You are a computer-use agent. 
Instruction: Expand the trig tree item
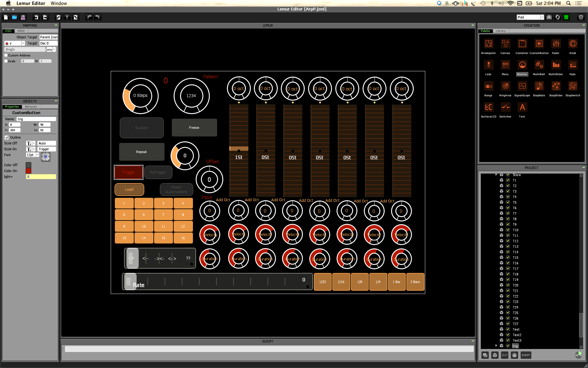[x=496, y=346]
